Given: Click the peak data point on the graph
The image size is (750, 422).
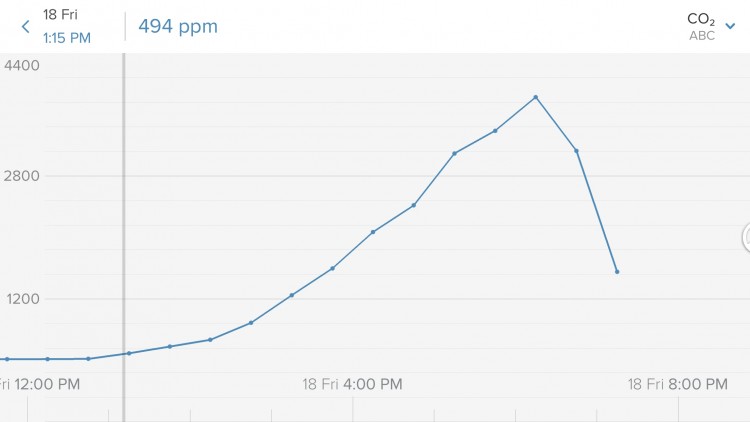Looking at the screenshot, I should pos(536,97).
